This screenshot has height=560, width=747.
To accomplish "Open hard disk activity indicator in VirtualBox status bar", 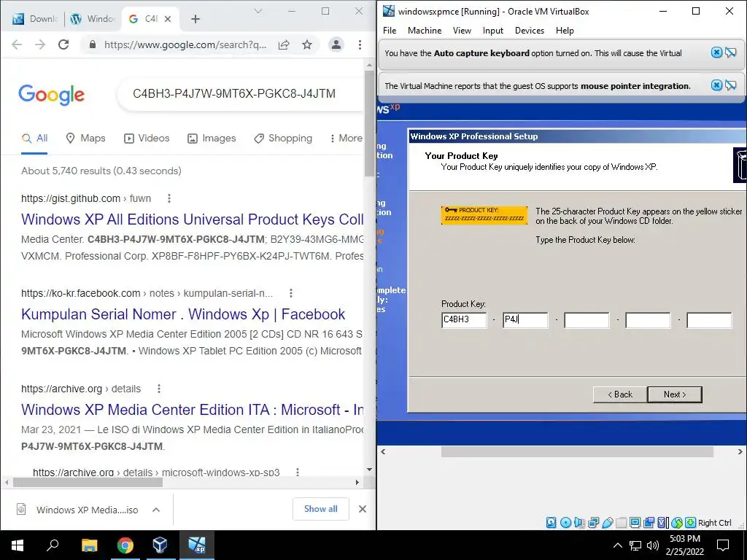I will pos(551,522).
